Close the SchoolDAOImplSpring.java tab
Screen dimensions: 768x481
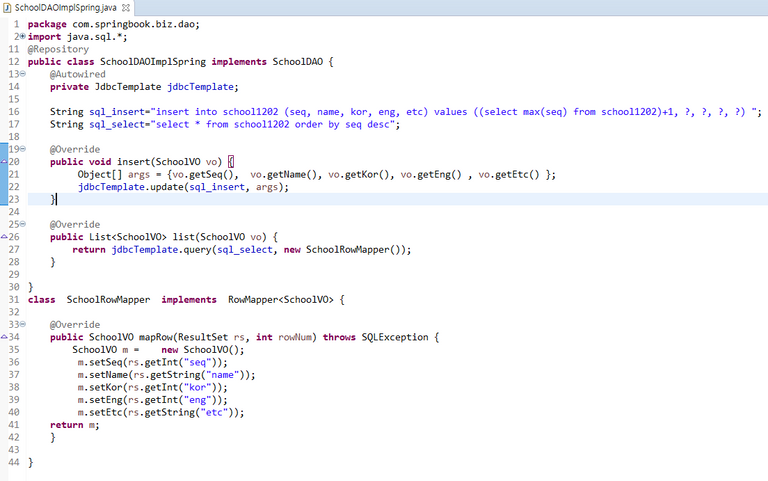[x=126, y=8]
